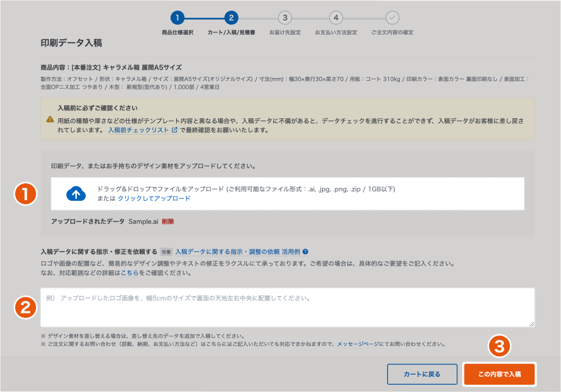Click the お支払い方法設定 step label
This screenshot has height=392, width=561.
pyautogui.click(x=336, y=33)
